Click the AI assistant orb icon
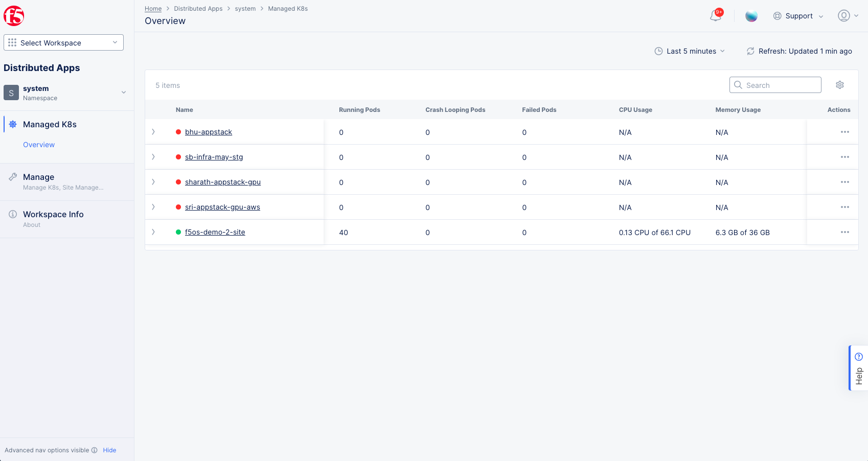The height and width of the screenshot is (461, 868). (x=751, y=16)
